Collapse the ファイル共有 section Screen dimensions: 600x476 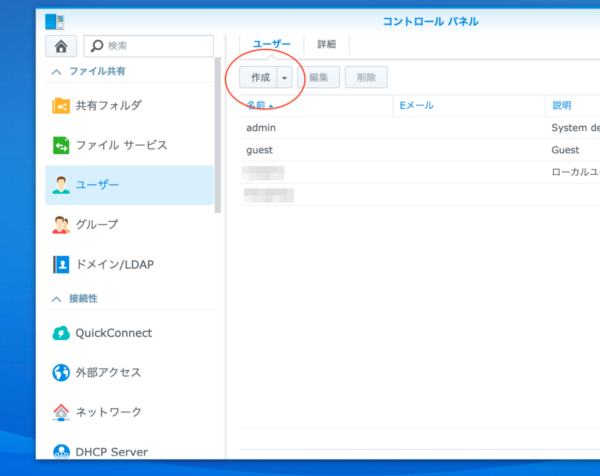tap(57, 72)
